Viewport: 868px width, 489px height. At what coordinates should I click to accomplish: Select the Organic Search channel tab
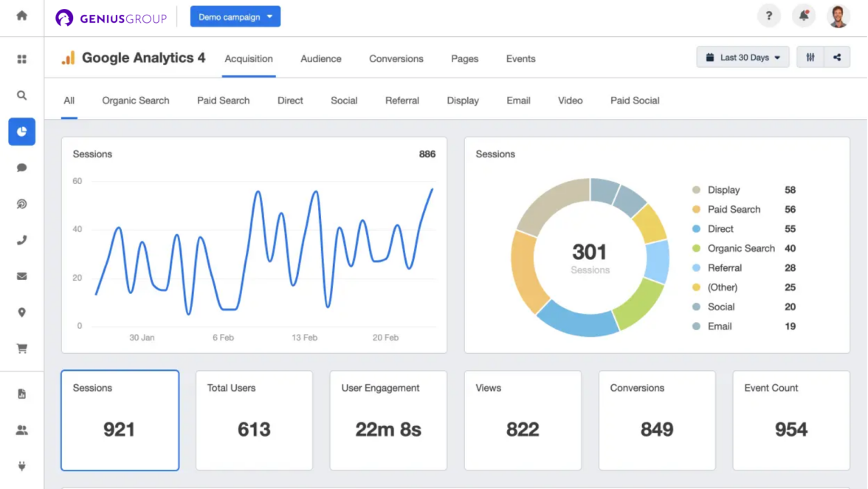click(136, 100)
